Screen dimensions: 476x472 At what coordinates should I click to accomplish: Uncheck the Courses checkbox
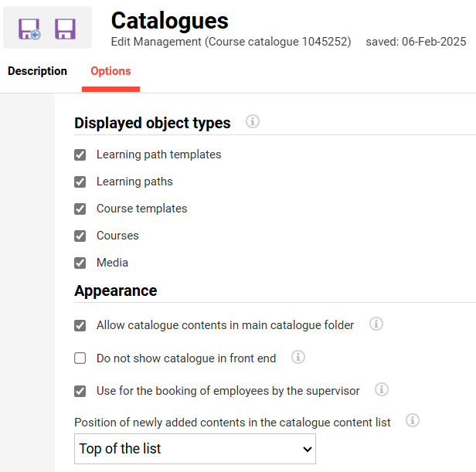coord(80,236)
